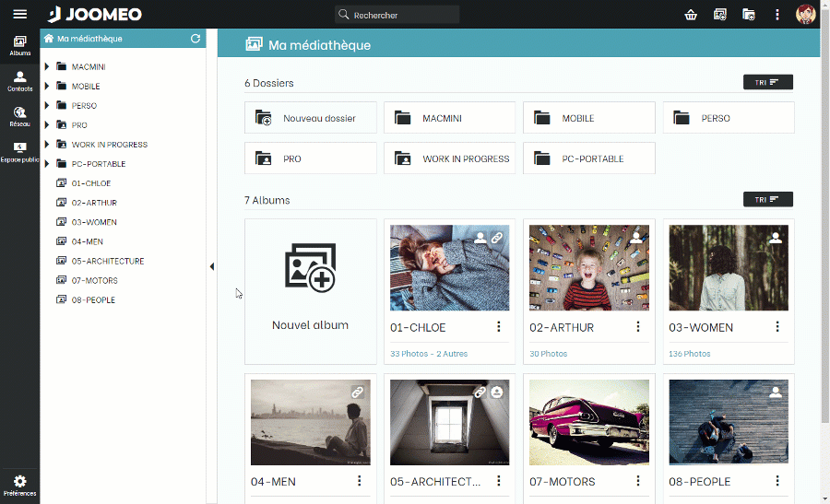
Task: Collapse the left tree panel
Action: pyautogui.click(x=211, y=266)
